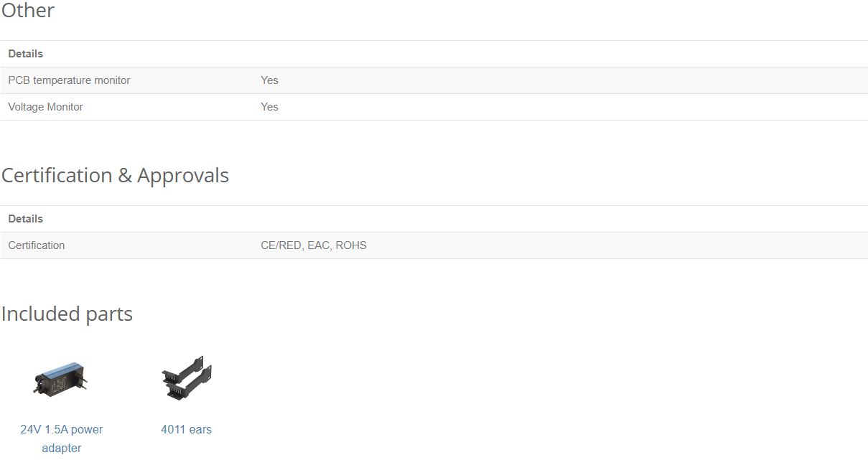
Task: Click the word Certification in the section heading
Action: point(57,175)
